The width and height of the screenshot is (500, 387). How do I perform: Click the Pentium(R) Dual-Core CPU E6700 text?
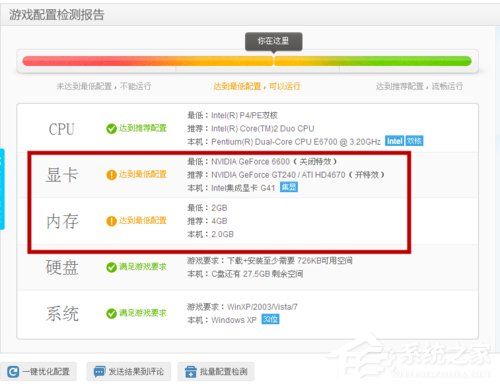tap(296, 142)
